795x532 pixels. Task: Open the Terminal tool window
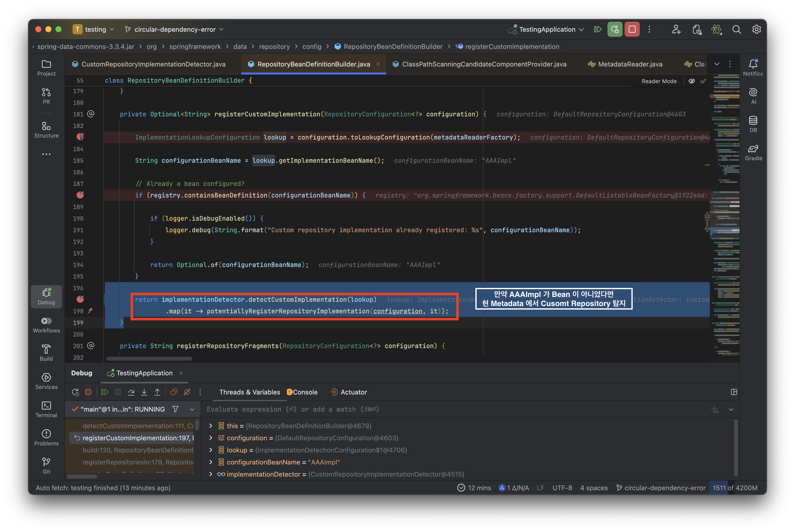click(46, 409)
